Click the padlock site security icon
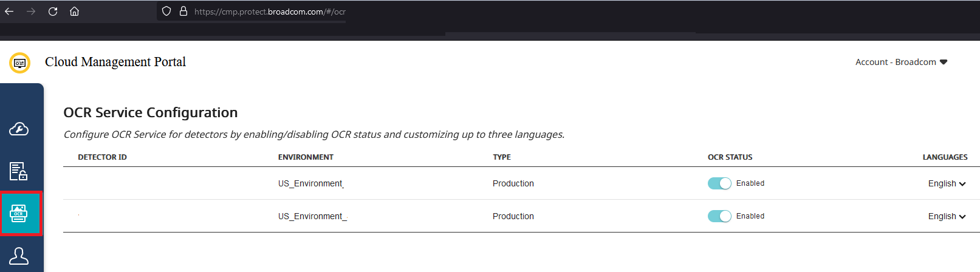The width and height of the screenshot is (980, 272). (183, 12)
